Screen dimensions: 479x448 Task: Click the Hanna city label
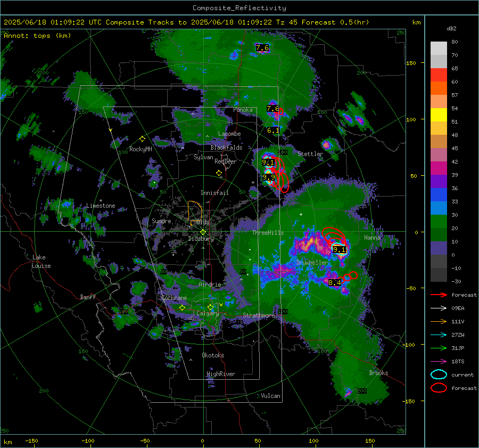tap(372, 238)
